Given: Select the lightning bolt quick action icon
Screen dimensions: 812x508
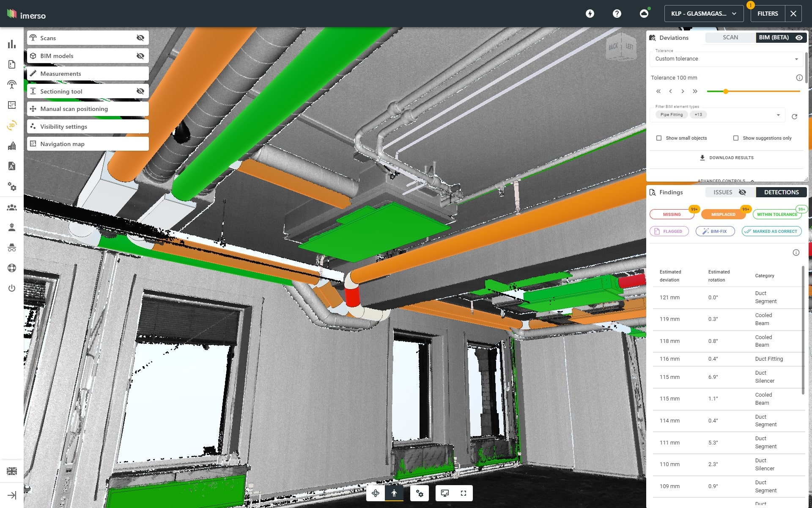Looking at the screenshot, I should 590,13.
